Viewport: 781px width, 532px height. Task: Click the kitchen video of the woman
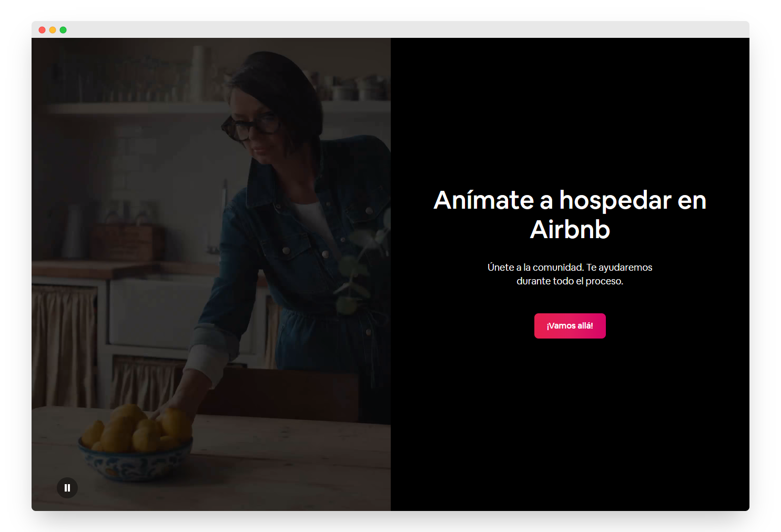click(211, 274)
